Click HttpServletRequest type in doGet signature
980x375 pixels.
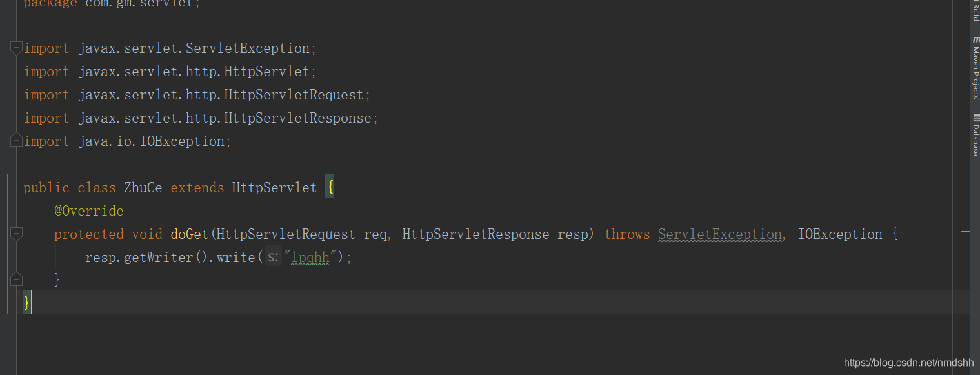[x=286, y=234]
